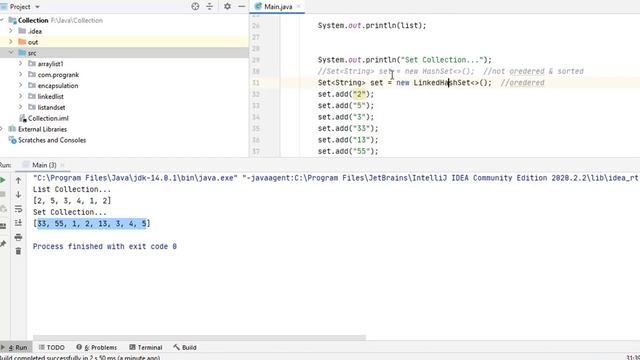Image resolution: width=640 pixels, height=360 pixels.
Task: Select the linkedlist package row
Action: point(124,96)
